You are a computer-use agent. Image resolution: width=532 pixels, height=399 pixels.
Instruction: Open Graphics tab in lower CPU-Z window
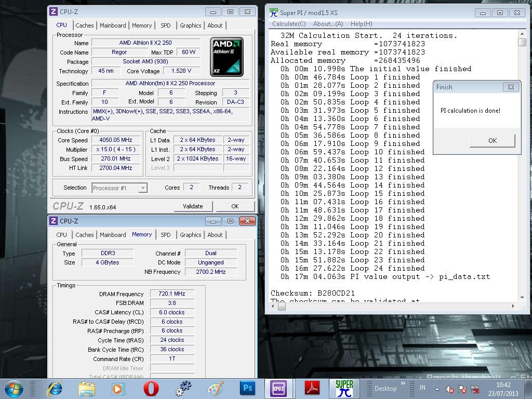pos(190,235)
